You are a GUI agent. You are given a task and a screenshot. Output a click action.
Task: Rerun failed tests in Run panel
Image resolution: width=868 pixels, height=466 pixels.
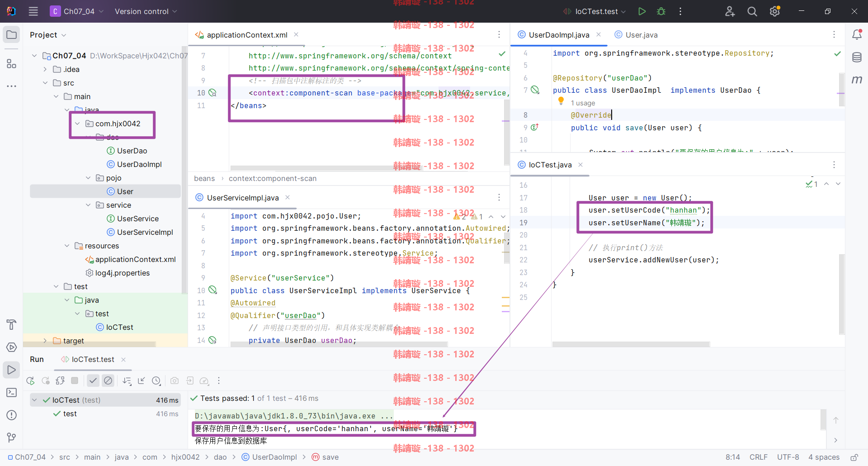pos(46,380)
